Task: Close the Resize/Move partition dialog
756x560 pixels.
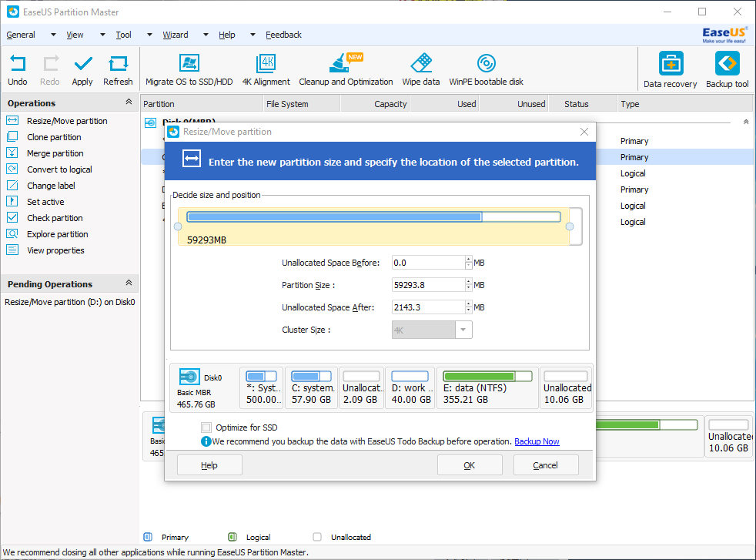Action: pyautogui.click(x=584, y=132)
